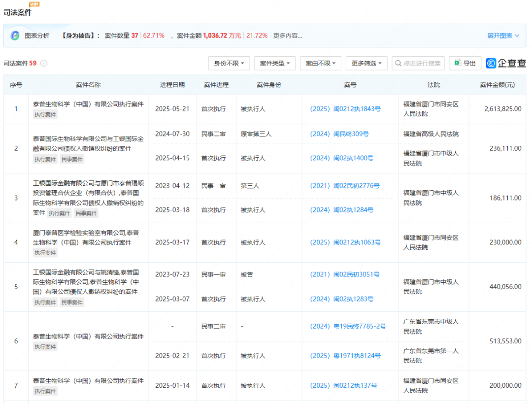Click the question mark help icon beside 司法案件 59

pos(43,63)
